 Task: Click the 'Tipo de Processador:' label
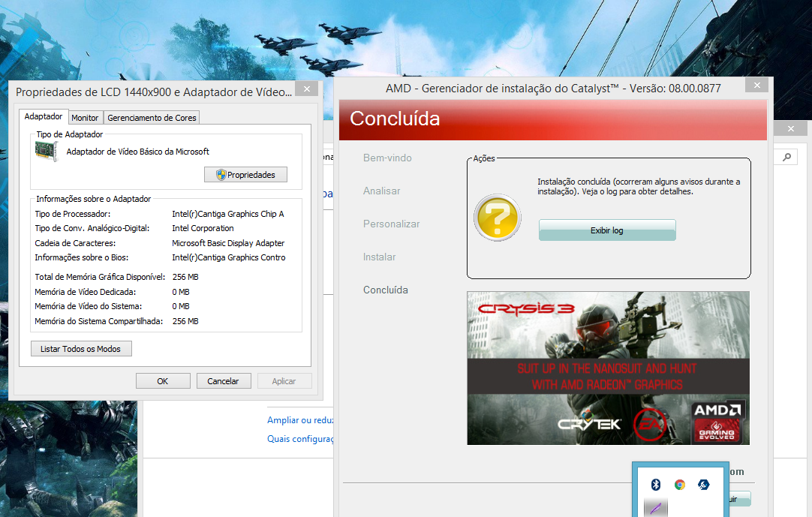tap(73, 214)
